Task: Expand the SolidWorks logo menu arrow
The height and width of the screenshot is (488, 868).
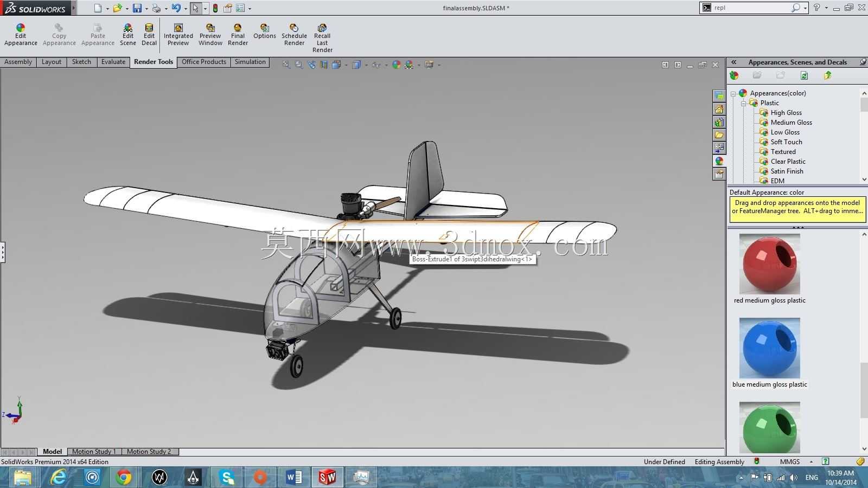Action: [73, 8]
